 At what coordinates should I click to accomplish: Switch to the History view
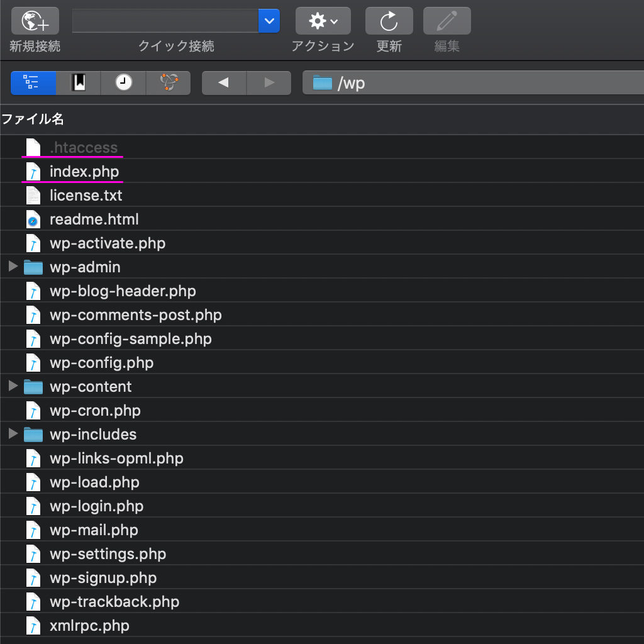pyautogui.click(x=123, y=83)
